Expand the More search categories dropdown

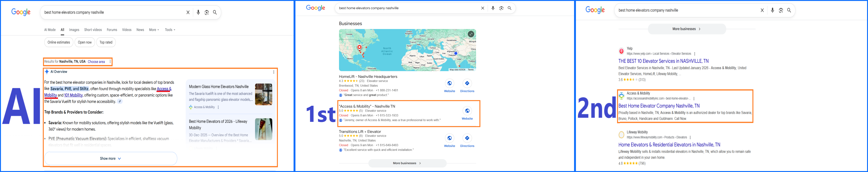pyautogui.click(x=154, y=30)
